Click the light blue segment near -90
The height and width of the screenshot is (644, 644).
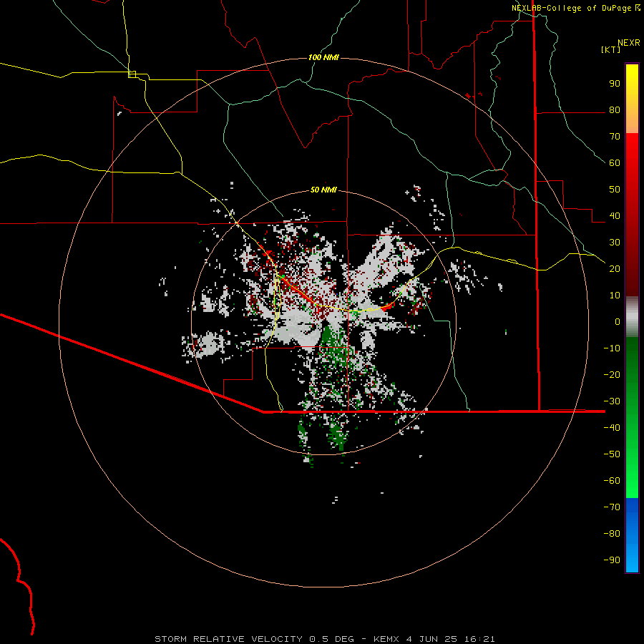point(632,559)
